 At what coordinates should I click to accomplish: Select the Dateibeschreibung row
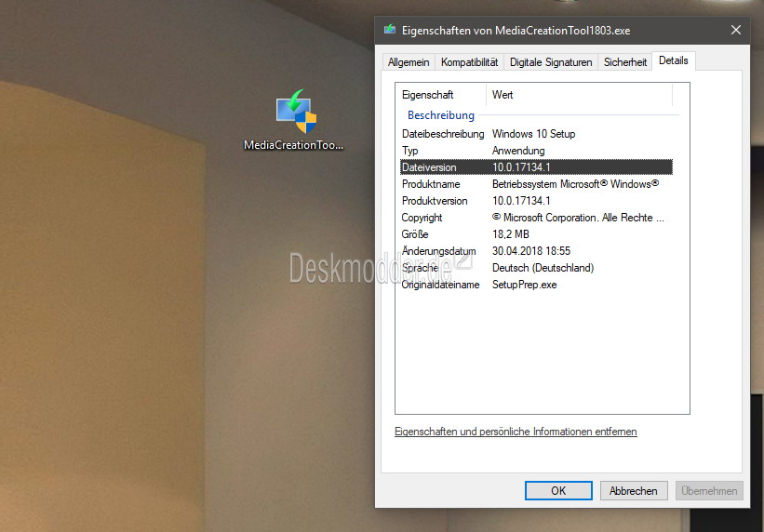click(536, 134)
